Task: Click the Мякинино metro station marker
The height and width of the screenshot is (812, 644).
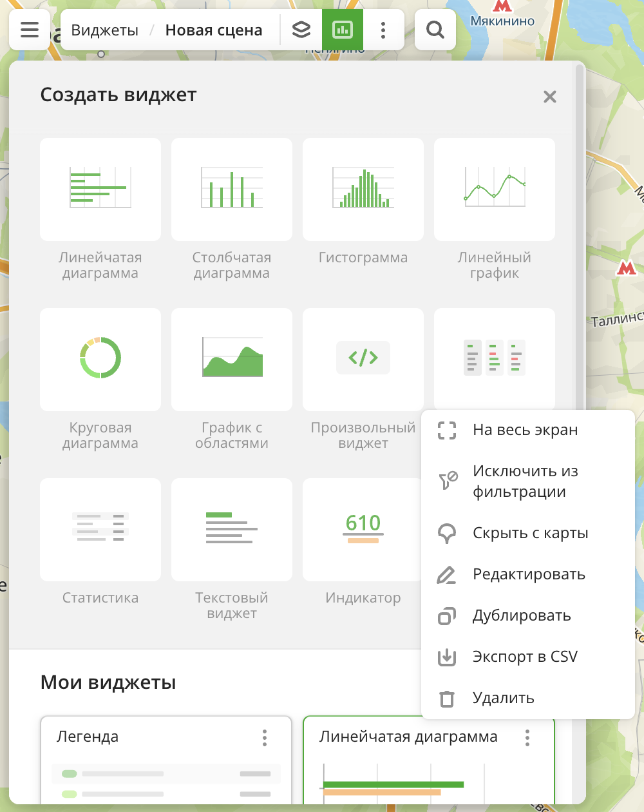Action: [502, 6]
